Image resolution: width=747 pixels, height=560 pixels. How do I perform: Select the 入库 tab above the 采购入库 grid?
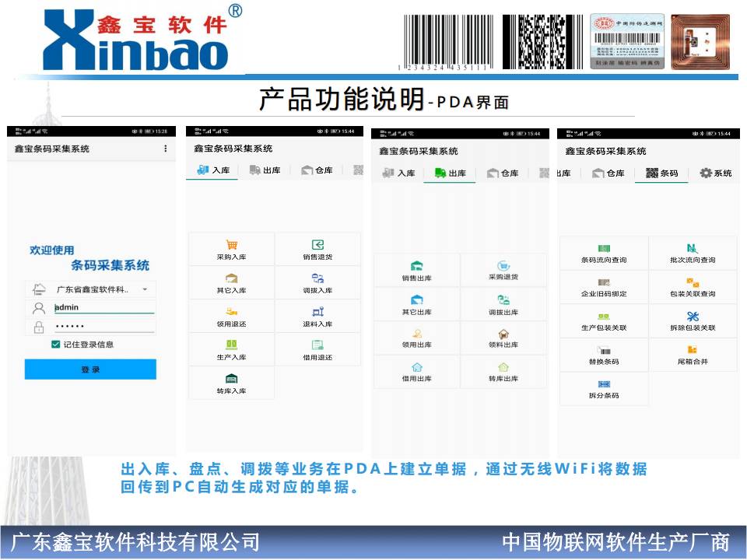point(212,170)
